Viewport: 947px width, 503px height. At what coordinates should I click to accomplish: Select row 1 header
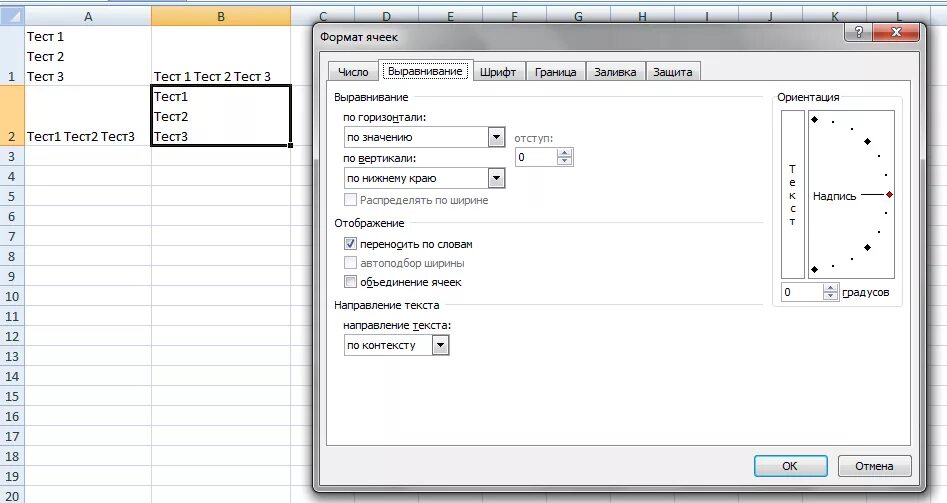pos(12,56)
